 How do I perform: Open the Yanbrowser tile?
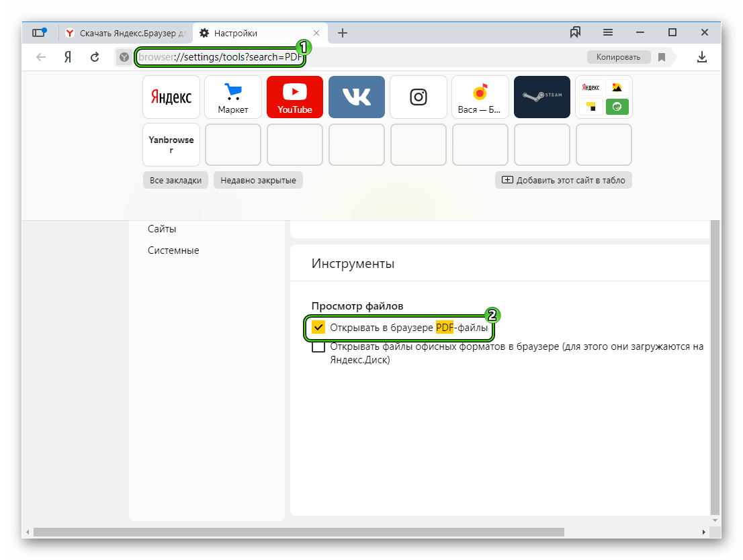coord(171,145)
